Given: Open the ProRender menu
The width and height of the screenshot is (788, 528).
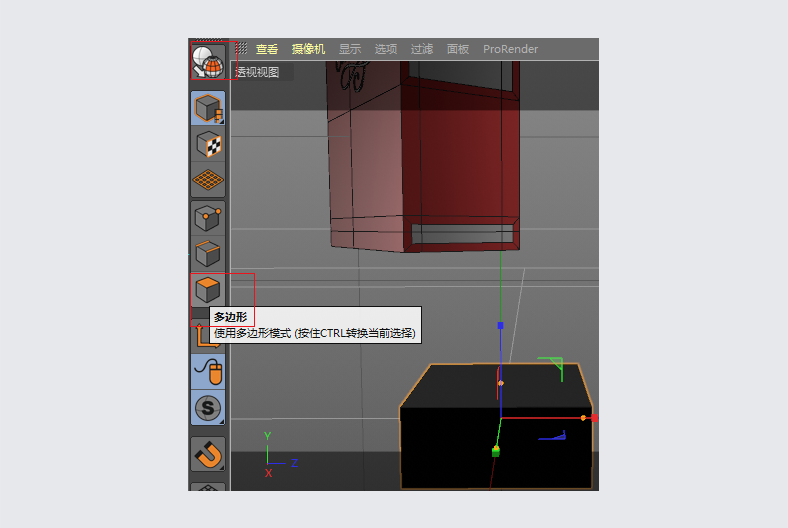Looking at the screenshot, I should pyautogui.click(x=511, y=49).
